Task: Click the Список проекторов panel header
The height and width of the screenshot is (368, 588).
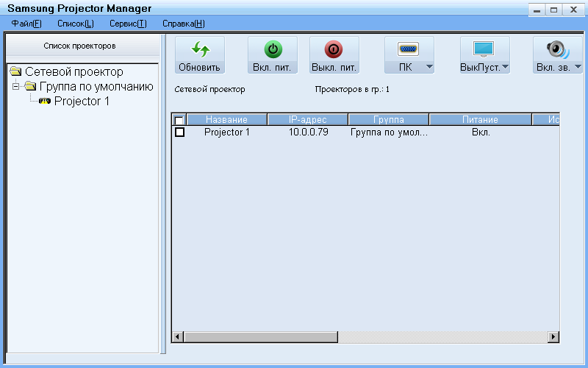Action: pyautogui.click(x=83, y=46)
